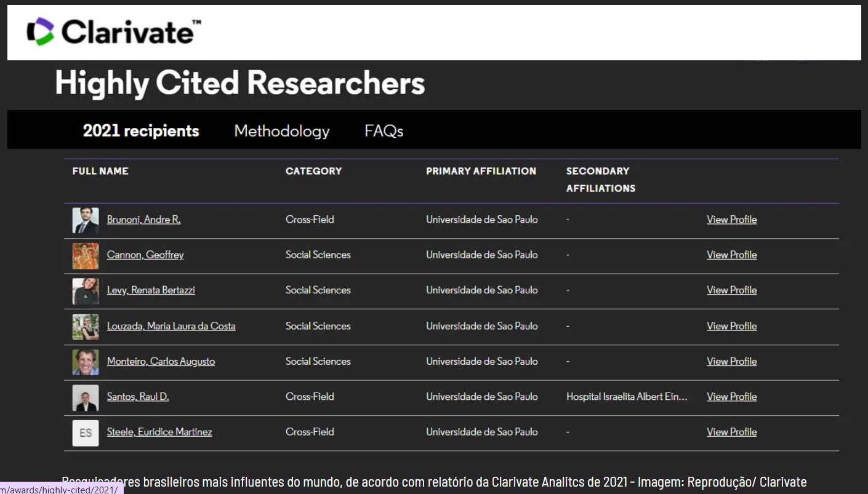
Task: Click the SECONDARY AFFILIATIONS column header
Action: point(601,180)
